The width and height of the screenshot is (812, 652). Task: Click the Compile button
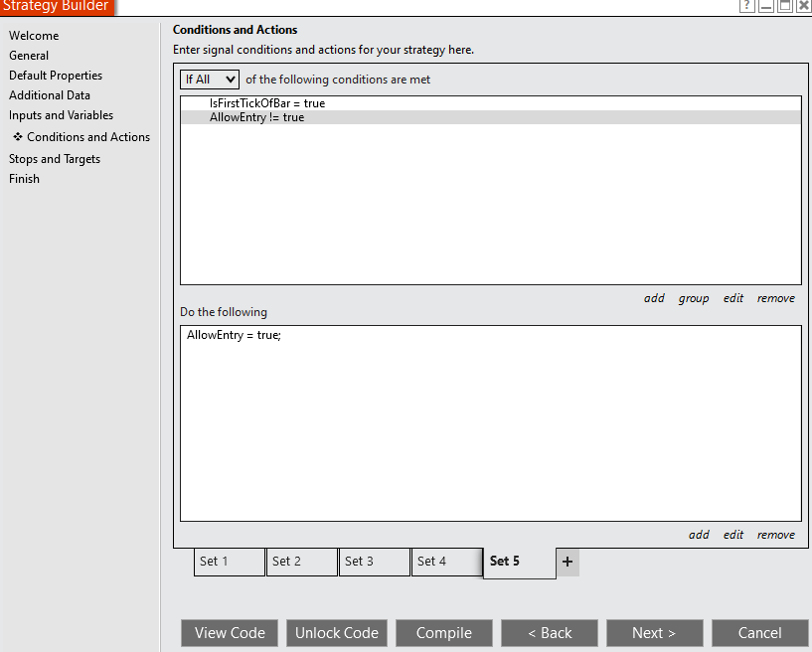point(444,633)
